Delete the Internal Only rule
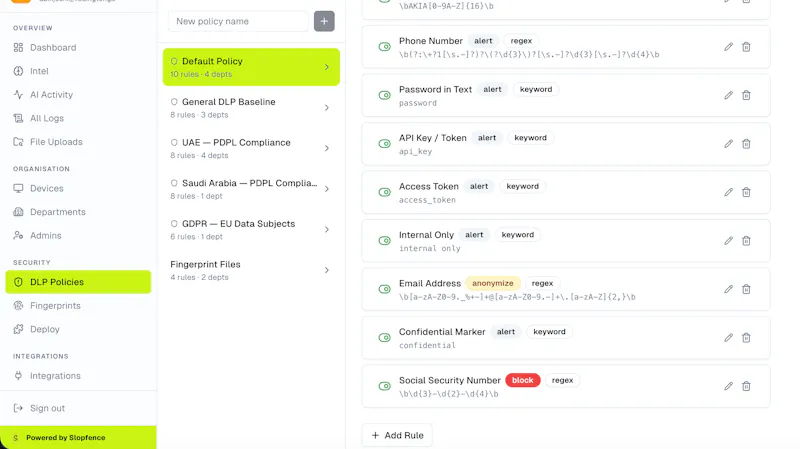The image size is (800, 449). (746, 241)
